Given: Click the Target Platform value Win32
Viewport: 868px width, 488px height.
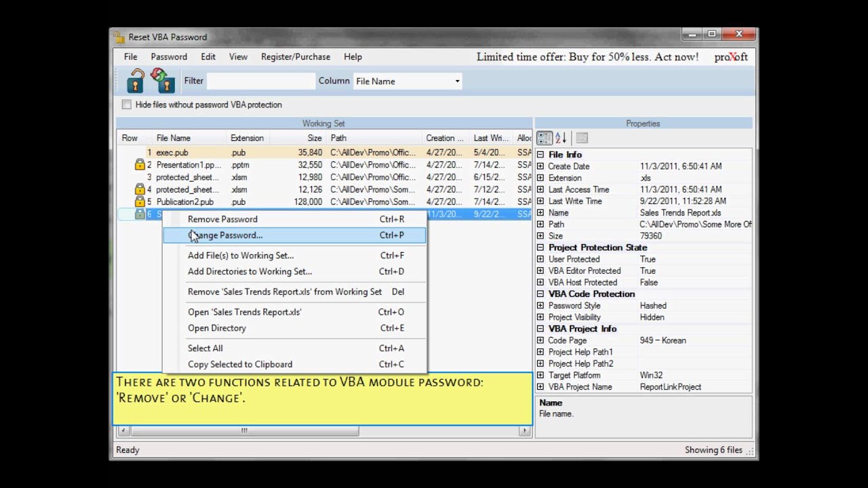Looking at the screenshot, I should (651, 375).
